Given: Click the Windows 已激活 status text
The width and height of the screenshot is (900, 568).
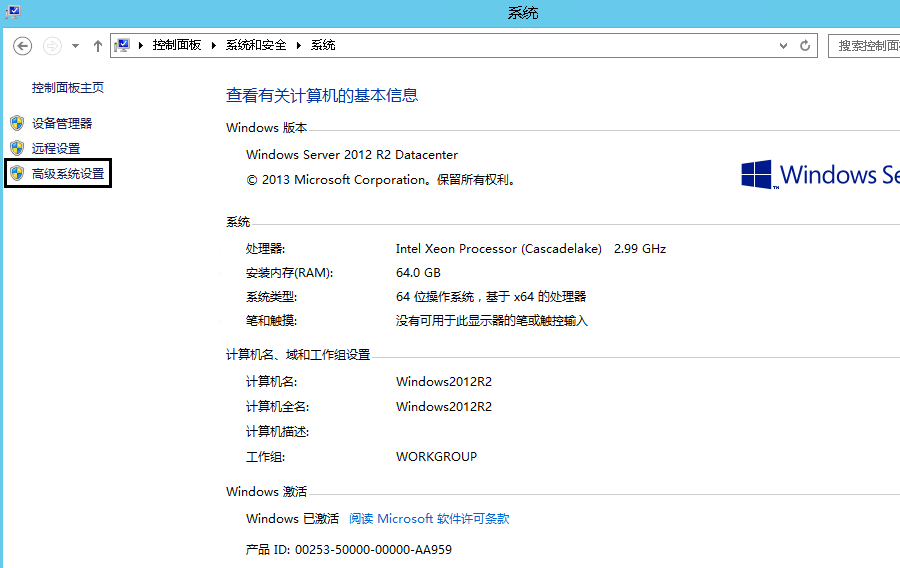Looking at the screenshot, I should [293, 519].
